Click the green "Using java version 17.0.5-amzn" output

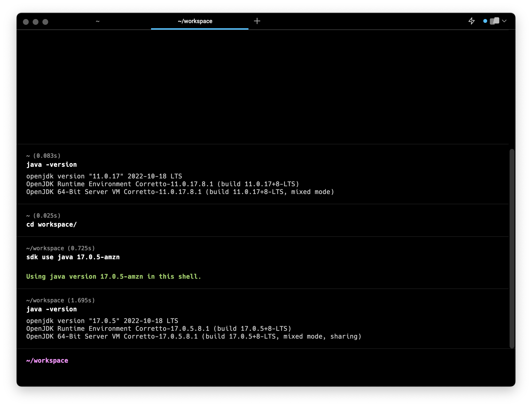[x=114, y=277]
